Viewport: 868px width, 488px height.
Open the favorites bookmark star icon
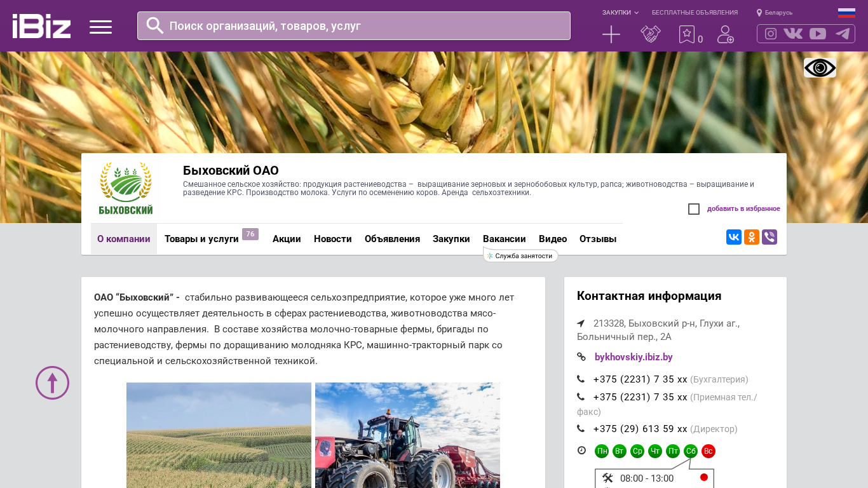pyautogui.click(x=687, y=34)
